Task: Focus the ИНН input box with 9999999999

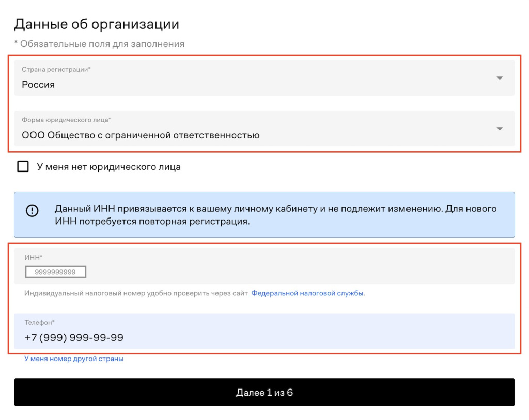Action: (55, 272)
